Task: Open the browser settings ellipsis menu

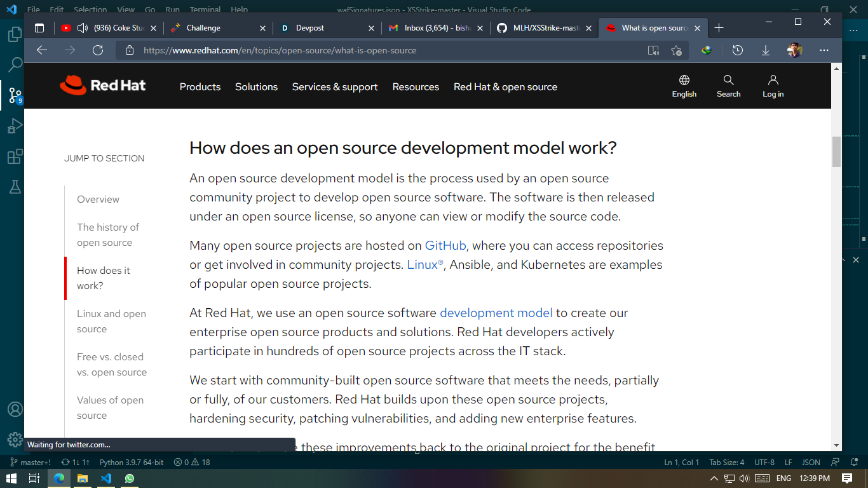Action: coord(824,50)
